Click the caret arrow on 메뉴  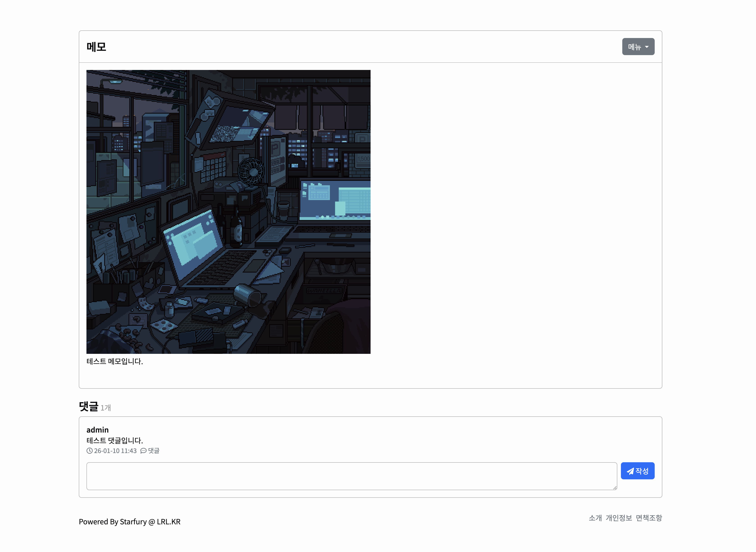647,47
